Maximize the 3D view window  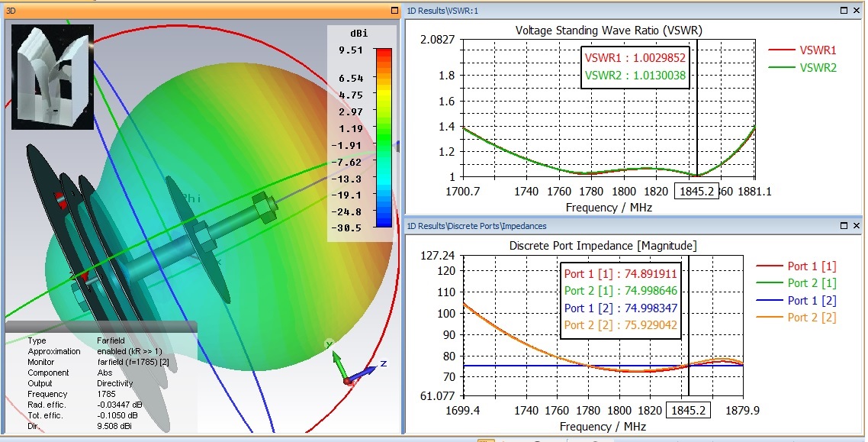394,10
